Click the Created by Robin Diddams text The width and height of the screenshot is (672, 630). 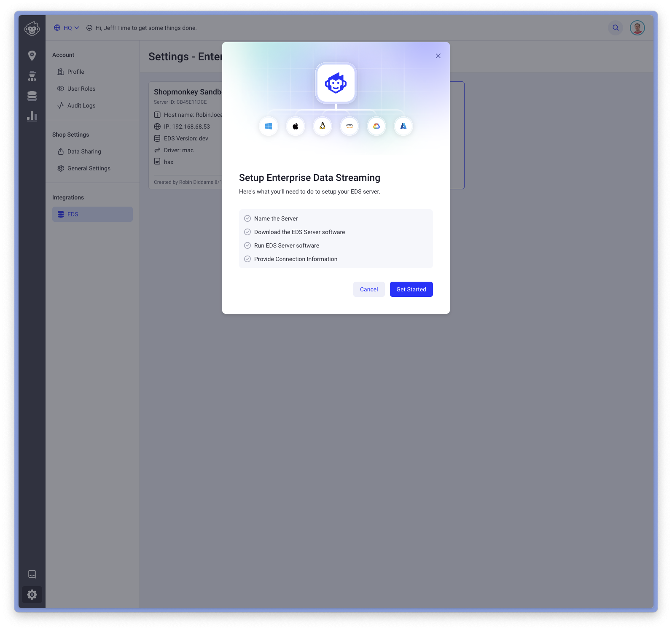[x=188, y=182]
